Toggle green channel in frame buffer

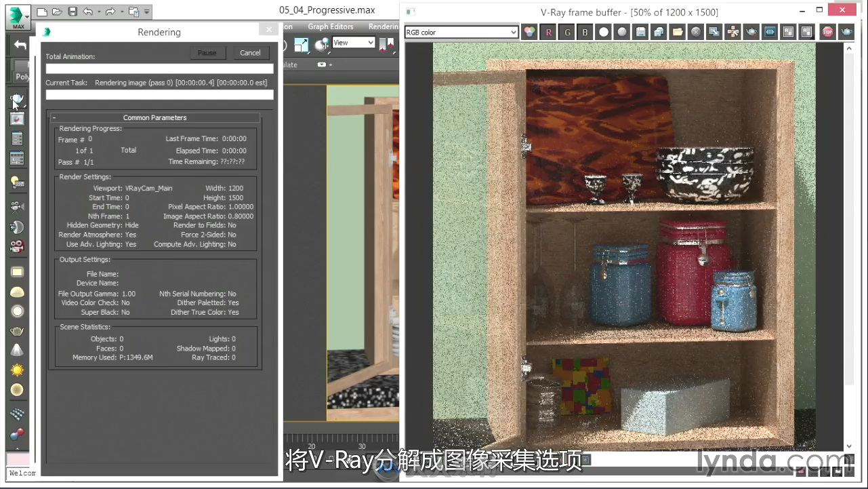[566, 32]
